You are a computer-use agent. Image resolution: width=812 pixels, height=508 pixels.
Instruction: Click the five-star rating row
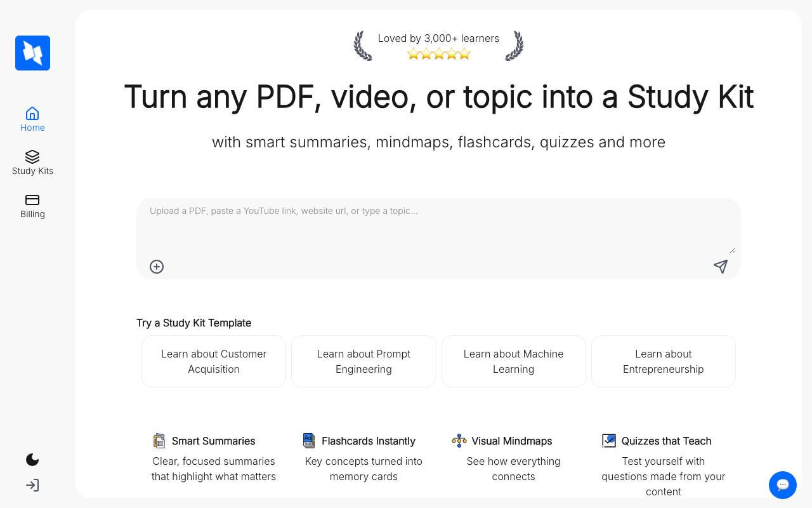(x=439, y=54)
